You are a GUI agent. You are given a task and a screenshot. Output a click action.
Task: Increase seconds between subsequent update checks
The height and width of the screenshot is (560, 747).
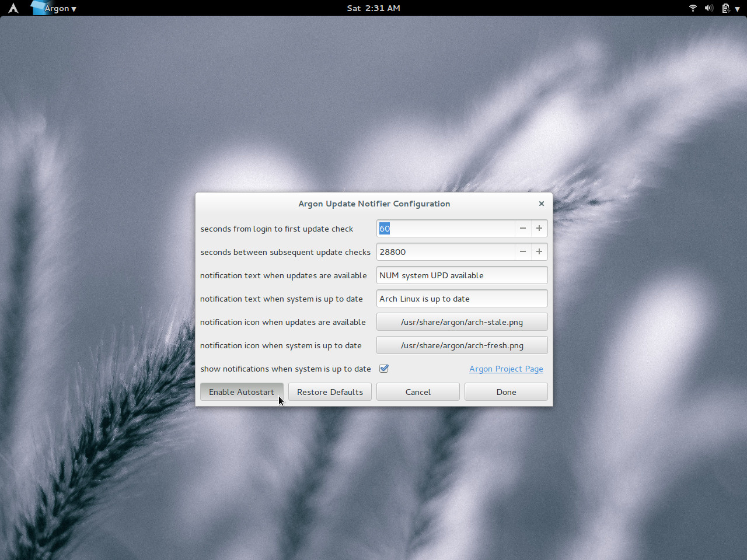[539, 252]
